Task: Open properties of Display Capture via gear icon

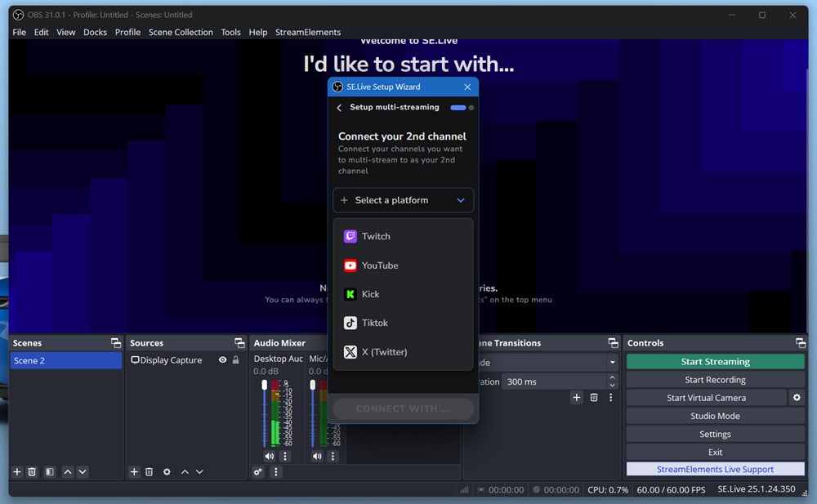Action: (x=167, y=472)
